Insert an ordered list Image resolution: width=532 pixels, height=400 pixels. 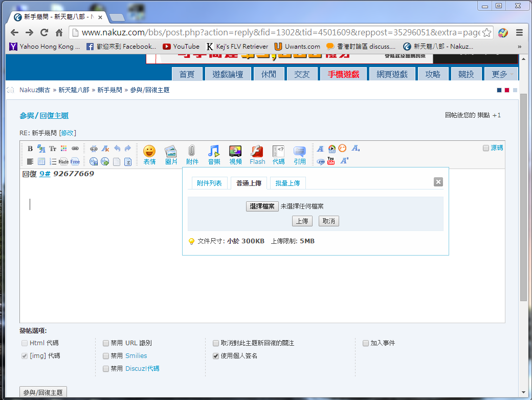point(53,161)
